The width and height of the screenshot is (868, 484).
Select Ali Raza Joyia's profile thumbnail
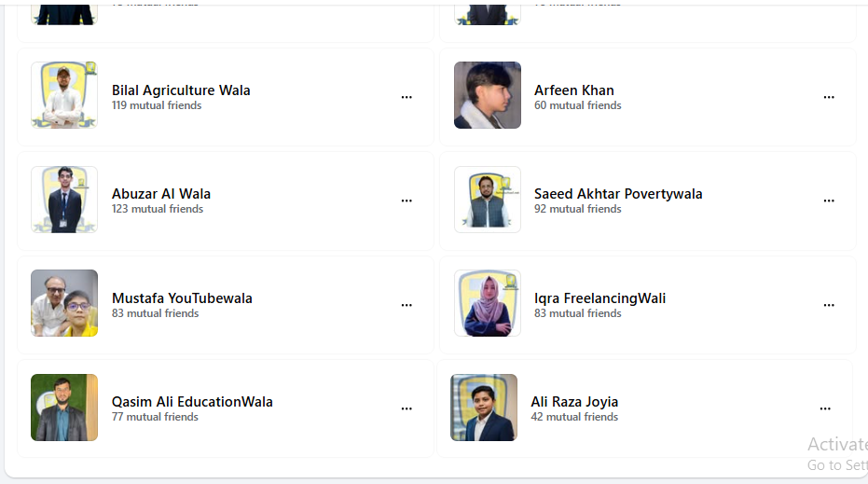pyautogui.click(x=484, y=408)
